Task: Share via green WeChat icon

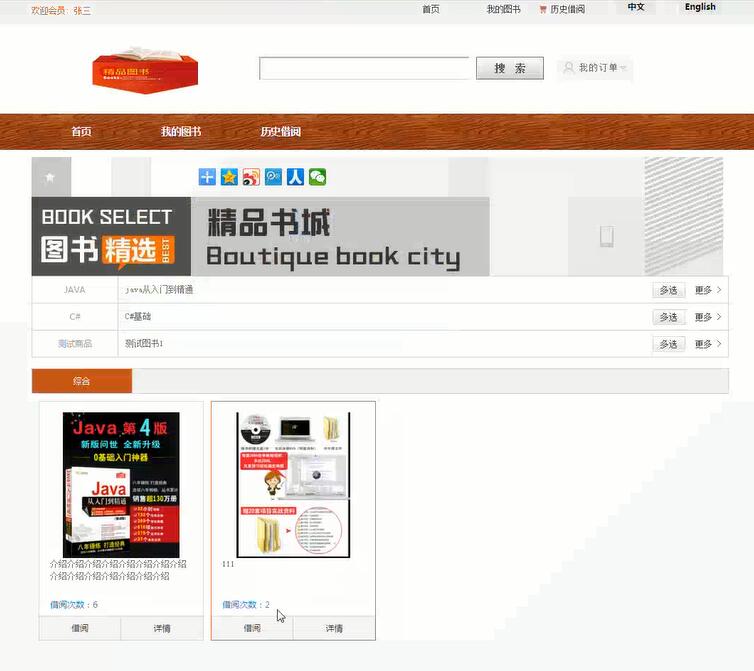Action: [317, 177]
